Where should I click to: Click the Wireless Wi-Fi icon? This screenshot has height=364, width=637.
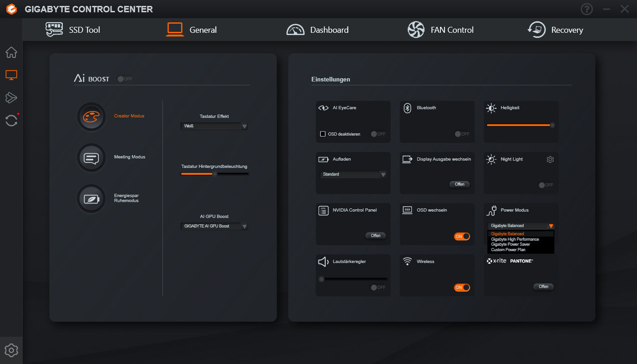point(407,261)
